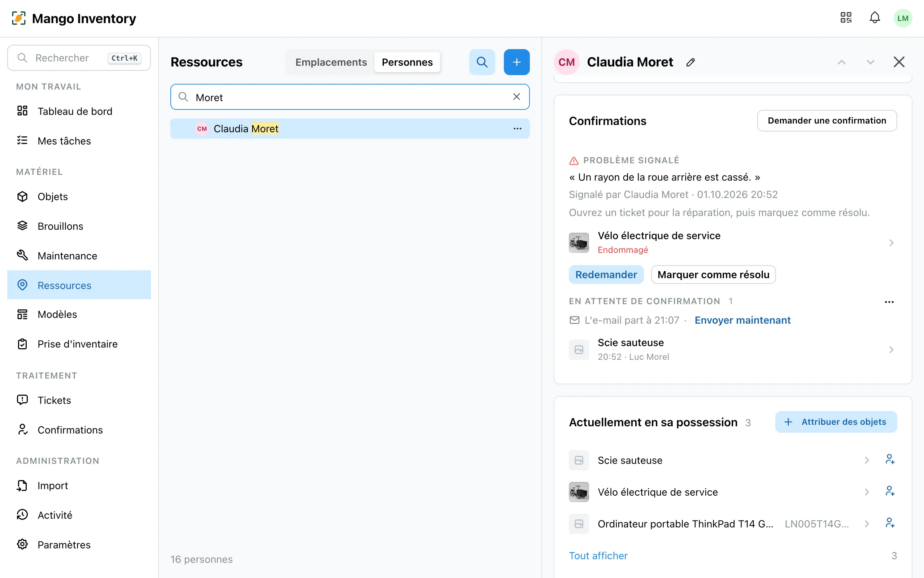Viewport: 924px width, 578px height.
Task: Reassign Vélo électrique de service via its person-plus icon
Action: [890, 492]
